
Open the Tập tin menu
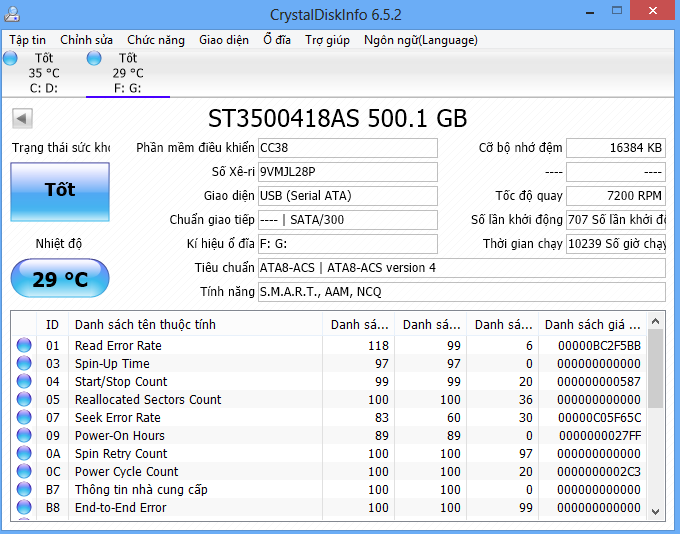28,40
